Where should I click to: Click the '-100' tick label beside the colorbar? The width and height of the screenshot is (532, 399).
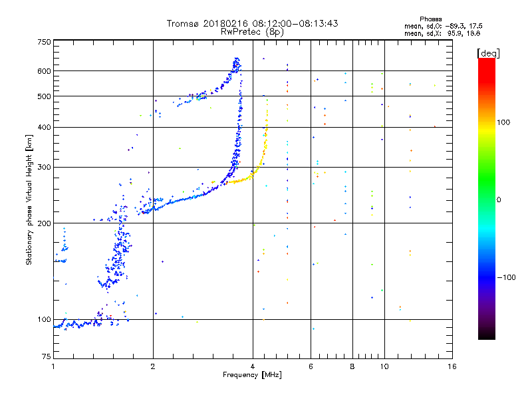[506, 277]
